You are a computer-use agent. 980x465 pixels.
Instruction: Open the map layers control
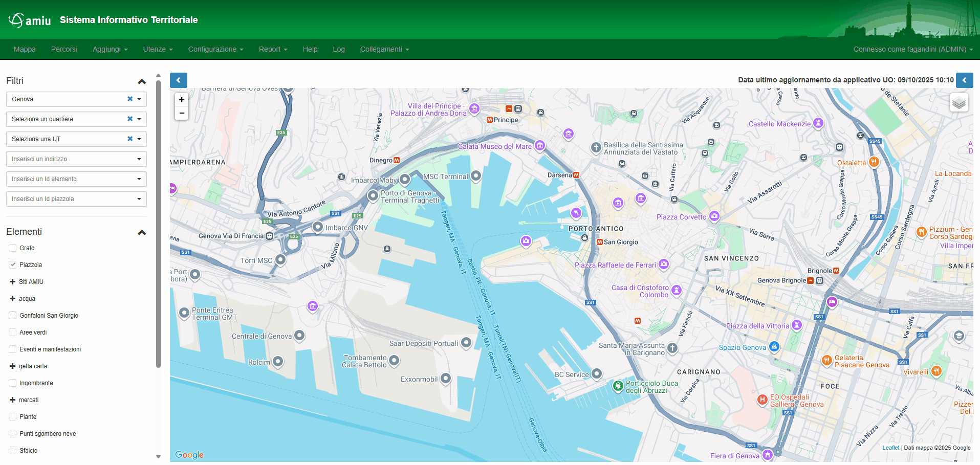click(959, 102)
